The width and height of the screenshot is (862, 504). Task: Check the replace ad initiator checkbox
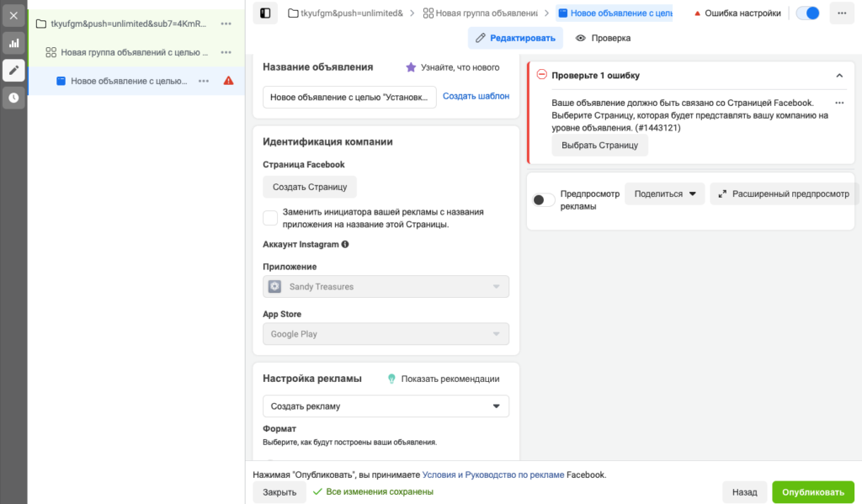point(270,218)
